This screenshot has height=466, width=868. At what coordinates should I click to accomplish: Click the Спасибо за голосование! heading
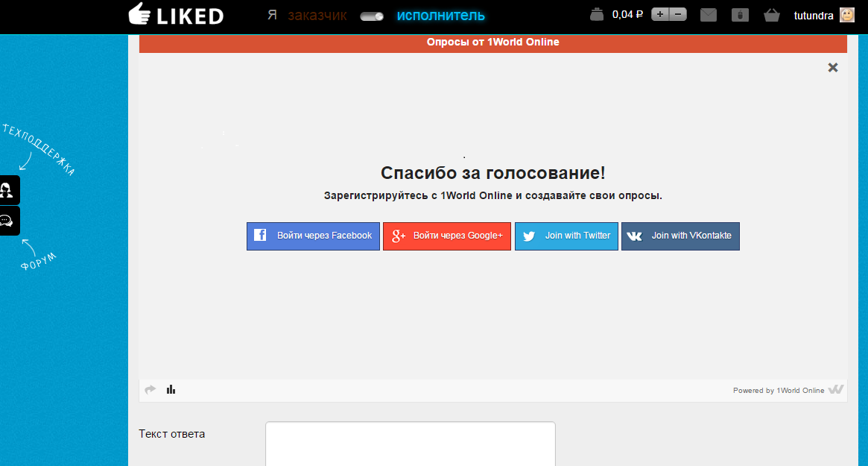[492, 173]
